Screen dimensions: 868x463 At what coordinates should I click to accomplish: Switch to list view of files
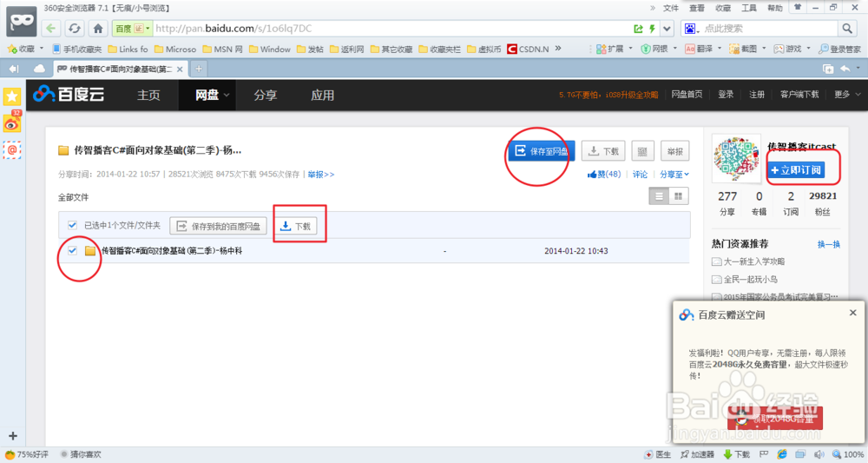(x=659, y=196)
